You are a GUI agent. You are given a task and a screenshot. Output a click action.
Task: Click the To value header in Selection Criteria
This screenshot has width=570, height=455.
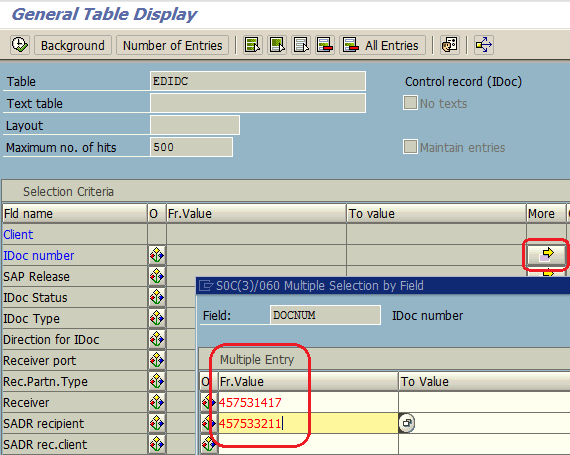click(437, 214)
